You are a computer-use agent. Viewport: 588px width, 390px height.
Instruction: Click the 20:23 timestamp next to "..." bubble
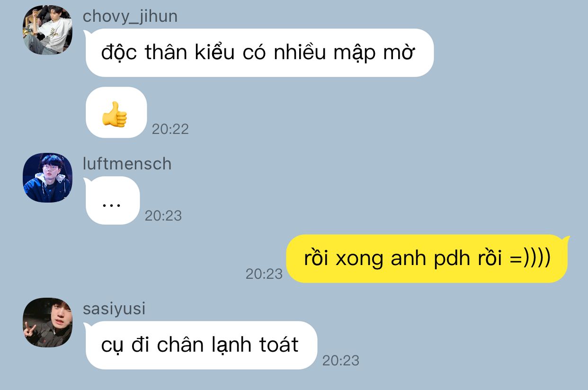[x=163, y=215]
